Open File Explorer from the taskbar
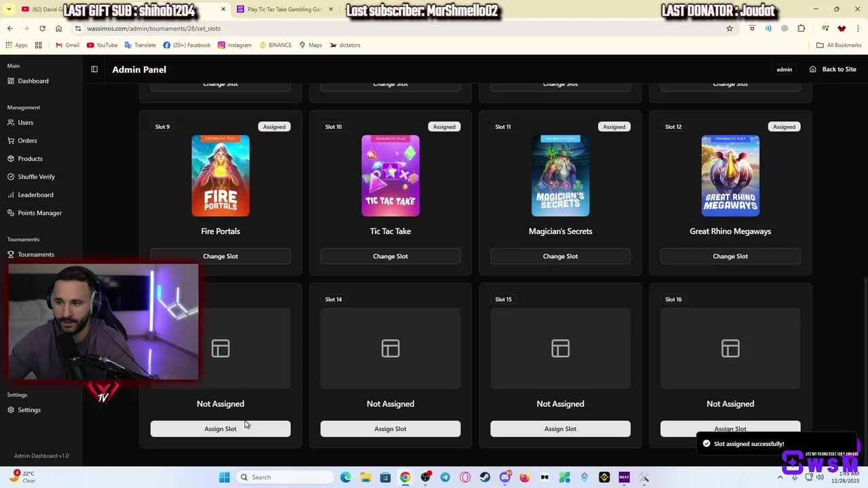The width and height of the screenshot is (868, 488). [366, 477]
